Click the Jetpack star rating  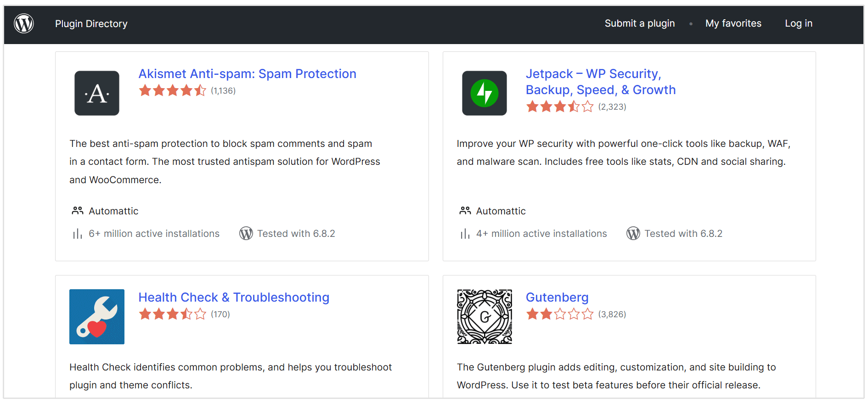pyautogui.click(x=559, y=107)
